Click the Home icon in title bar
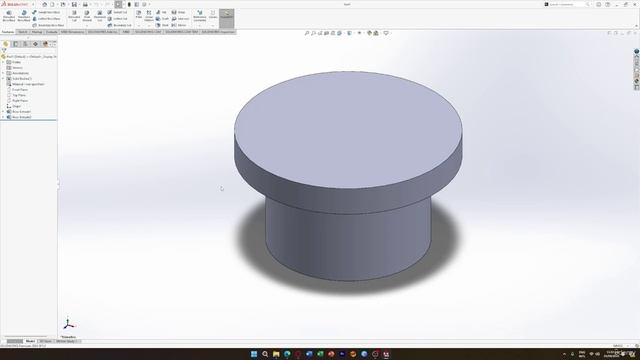The width and height of the screenshot is (640, 360). pos(44,4)
